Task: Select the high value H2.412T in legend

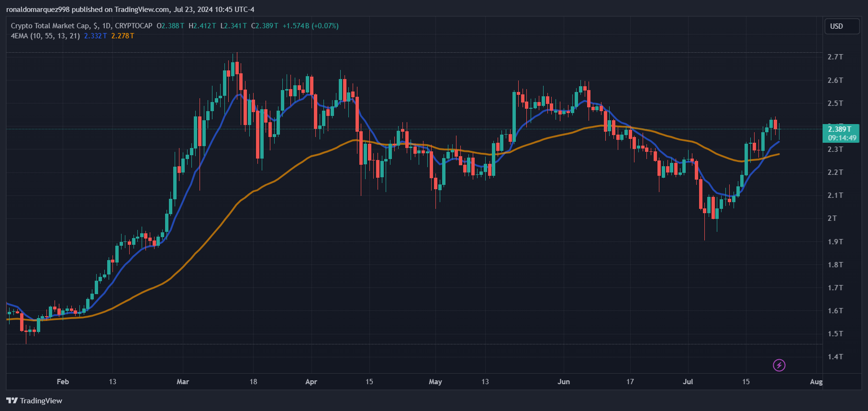Action: [x=202, y=26]
